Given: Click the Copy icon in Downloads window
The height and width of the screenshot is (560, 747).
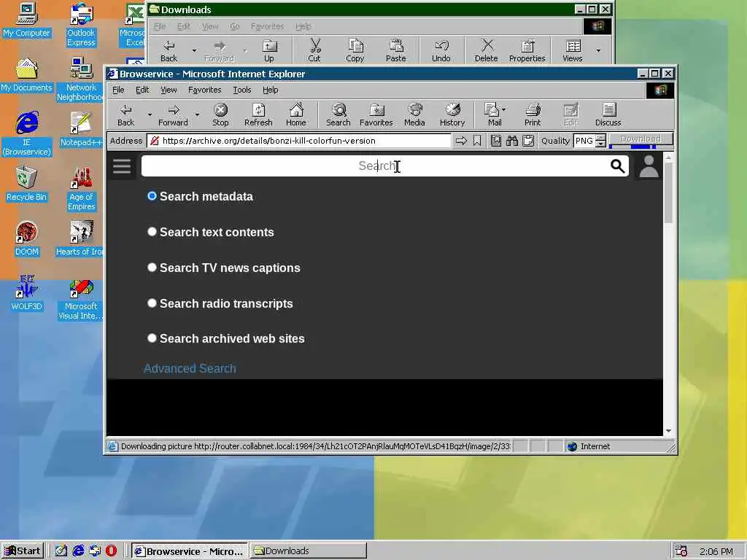Looking at the screenshot, I should click(x=355, y=50).
